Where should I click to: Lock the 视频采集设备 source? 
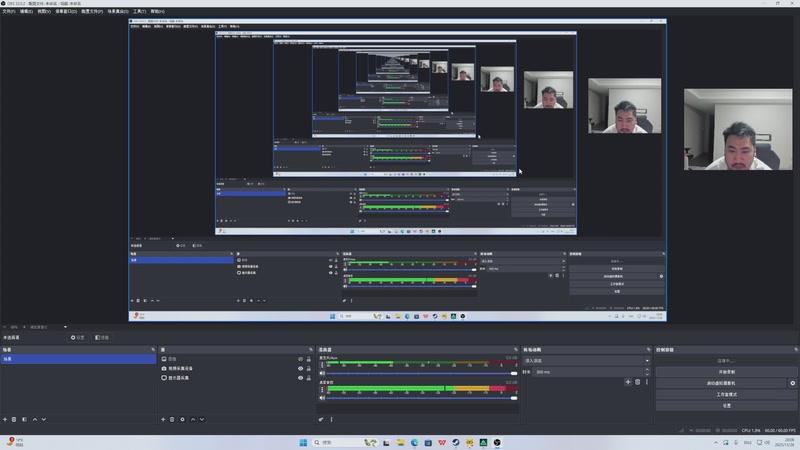(309, 368)
